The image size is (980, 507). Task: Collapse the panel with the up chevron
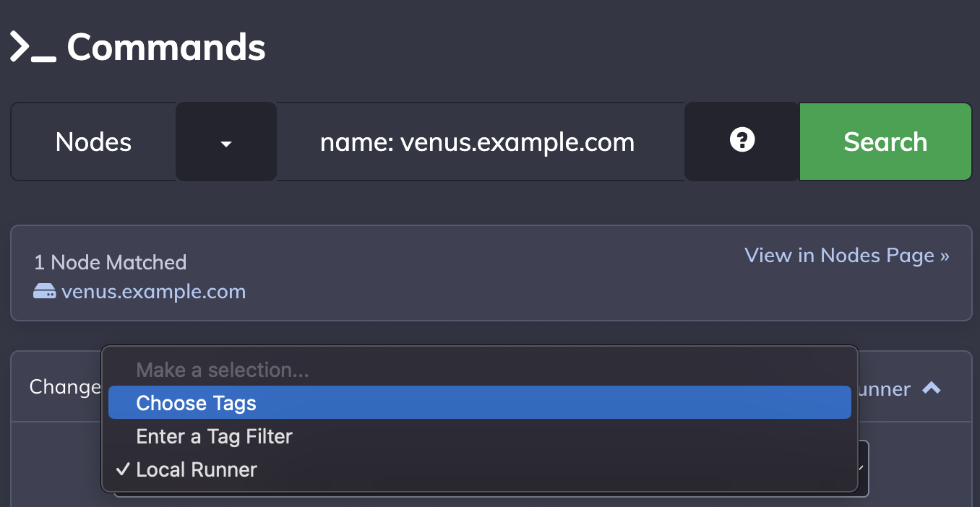932,389
